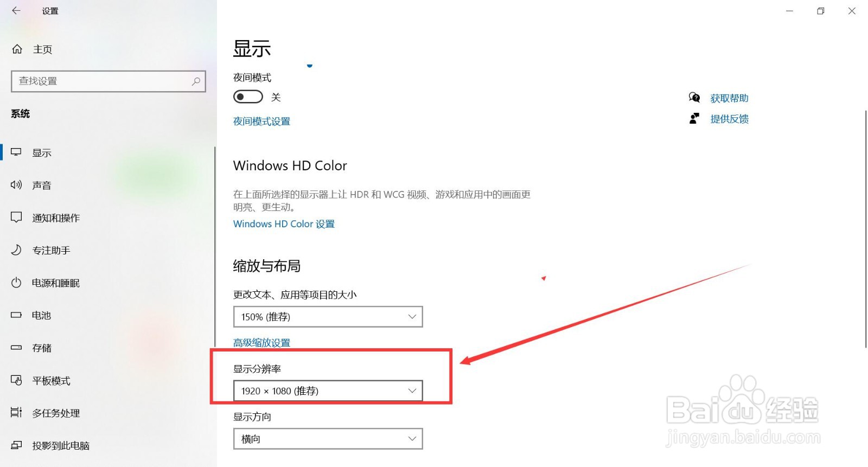Click the 查找设置 search field

(x=108, y=81)
